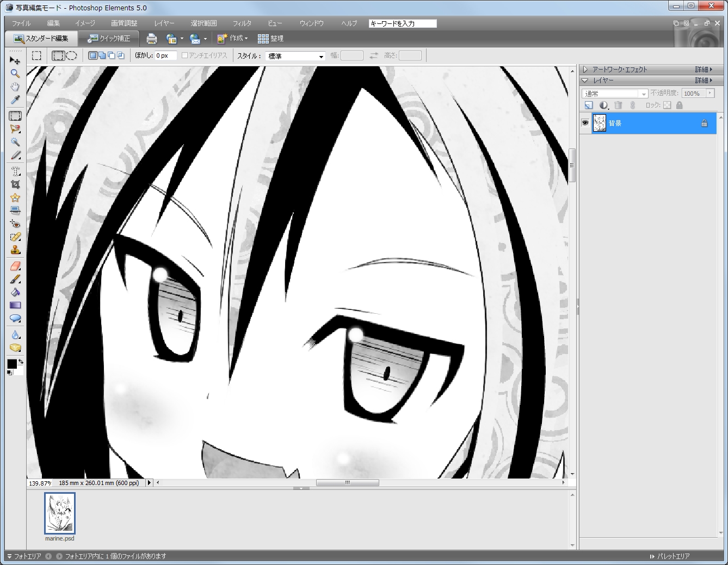Click the trash icon in Layers palette
The height and width of the screenshot is (565, 728).
(x=618, y=105)
